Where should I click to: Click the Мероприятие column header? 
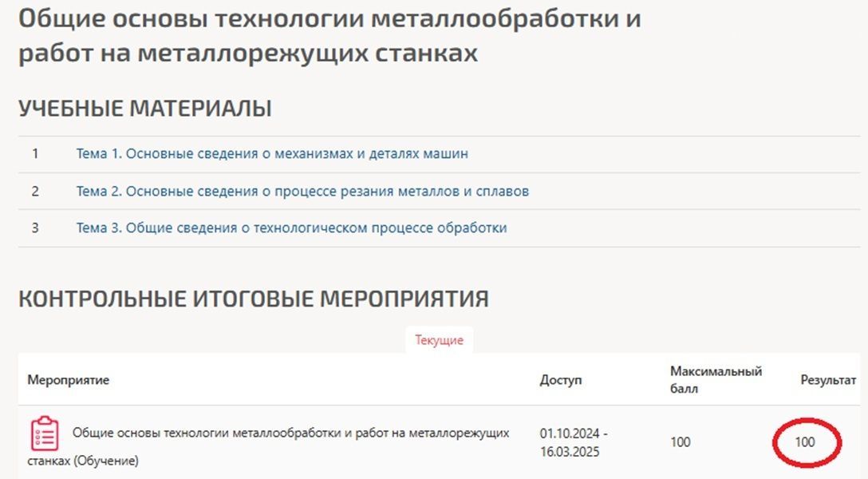(x=68, y=380)
